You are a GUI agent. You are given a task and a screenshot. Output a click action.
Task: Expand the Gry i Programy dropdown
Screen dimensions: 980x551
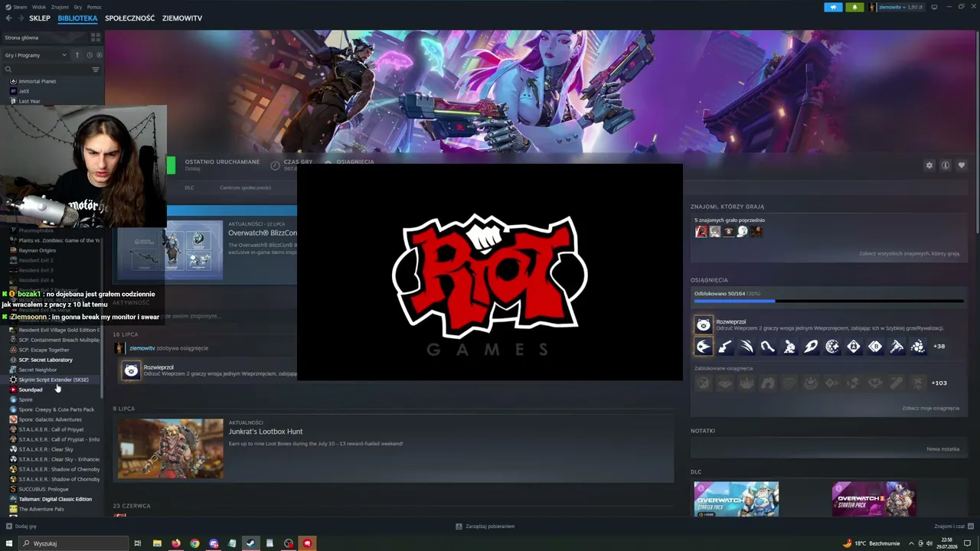tap(36, 55)
